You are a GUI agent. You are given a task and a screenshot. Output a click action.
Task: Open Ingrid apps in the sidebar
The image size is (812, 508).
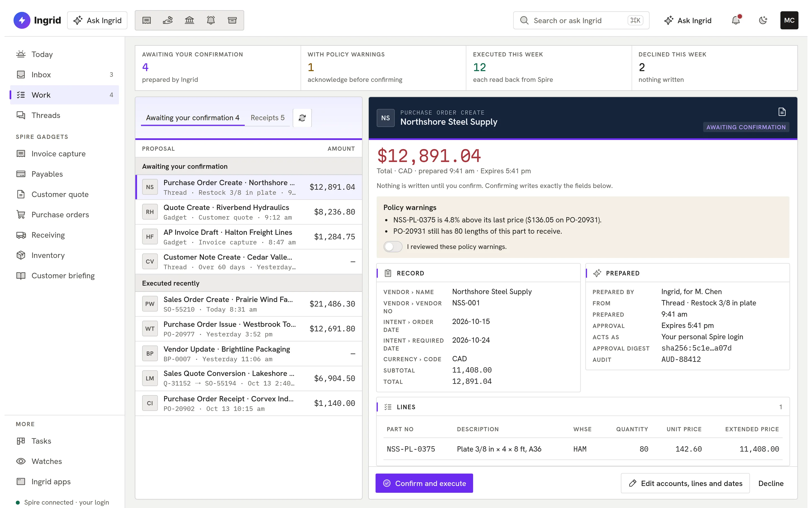click(x=64, y=482)
